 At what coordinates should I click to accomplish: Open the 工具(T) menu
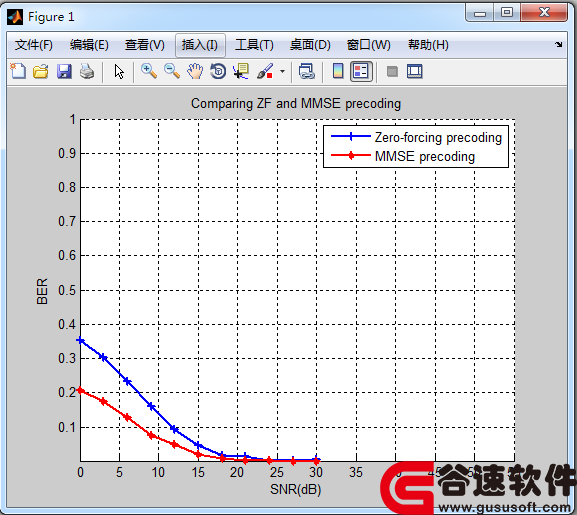254,45
